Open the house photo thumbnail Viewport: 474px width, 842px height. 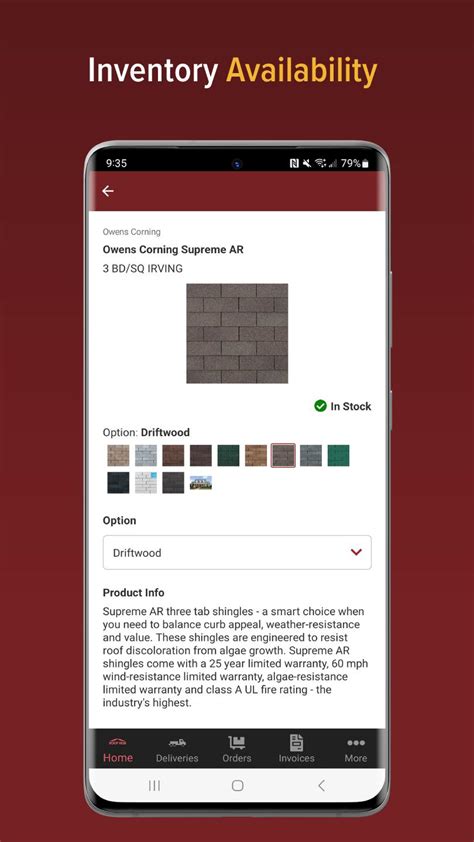(201, 483)
